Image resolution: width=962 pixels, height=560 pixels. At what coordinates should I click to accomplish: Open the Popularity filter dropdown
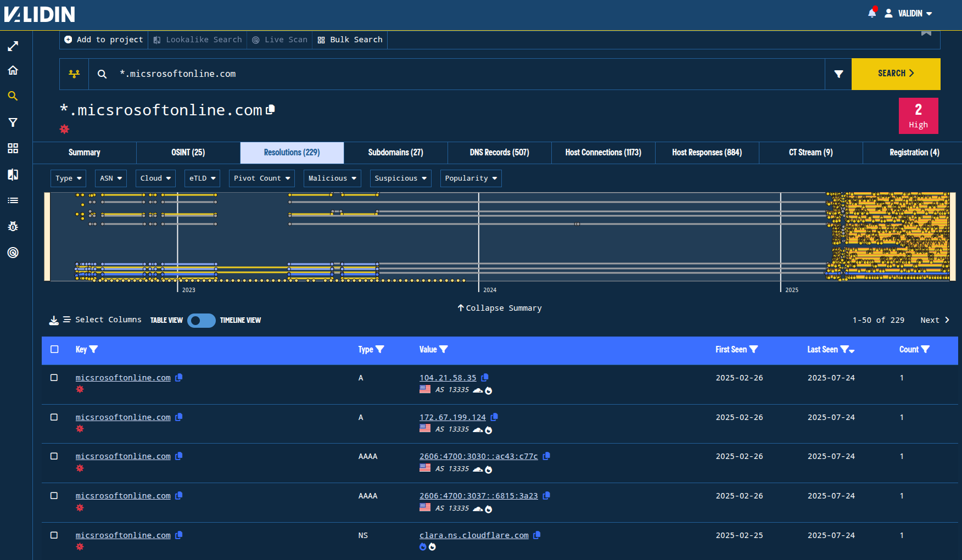471,178
